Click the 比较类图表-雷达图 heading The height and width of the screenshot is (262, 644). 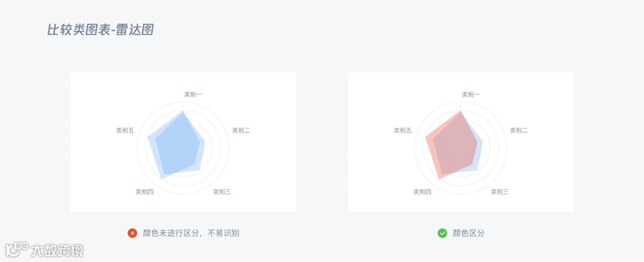tap(101, 30)
